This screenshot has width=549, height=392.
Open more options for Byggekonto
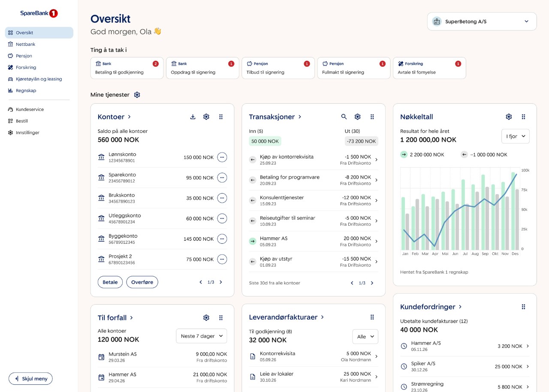pos(222,239)
